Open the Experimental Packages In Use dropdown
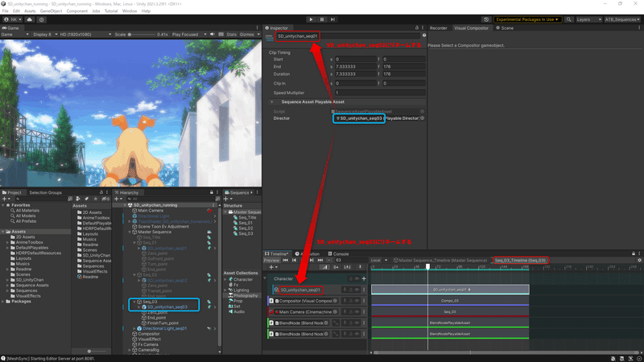The width and height of the screenshot is (644, 362). click(527, 19)
